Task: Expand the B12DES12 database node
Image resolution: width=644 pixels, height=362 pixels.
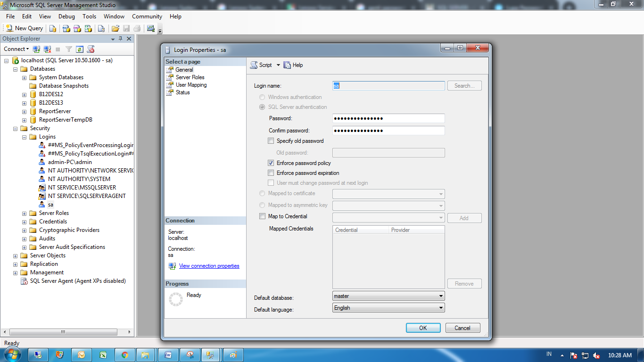Action: pos(24,94)
